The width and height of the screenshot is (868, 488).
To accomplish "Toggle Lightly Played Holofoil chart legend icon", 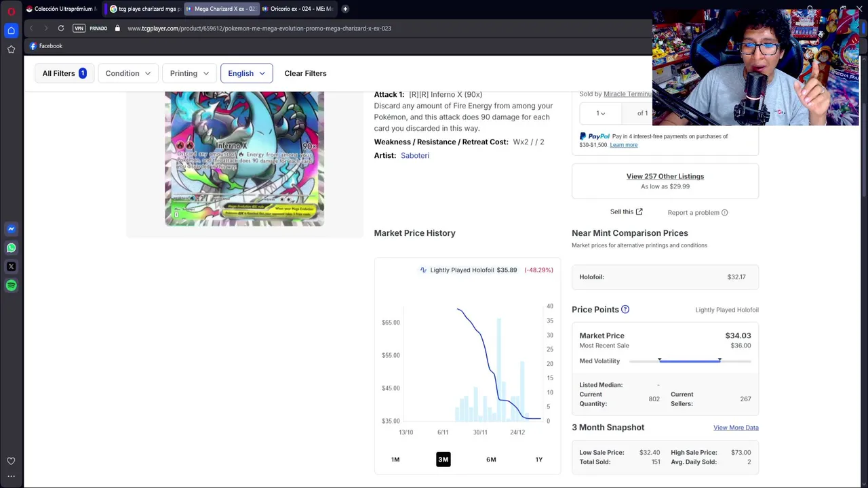I will pos(423,270).
